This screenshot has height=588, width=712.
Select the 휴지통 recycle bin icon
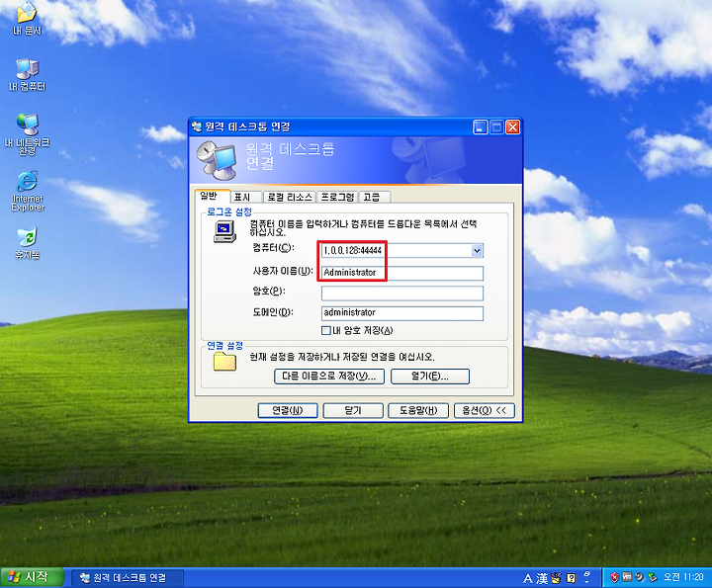tap(28, 243)
